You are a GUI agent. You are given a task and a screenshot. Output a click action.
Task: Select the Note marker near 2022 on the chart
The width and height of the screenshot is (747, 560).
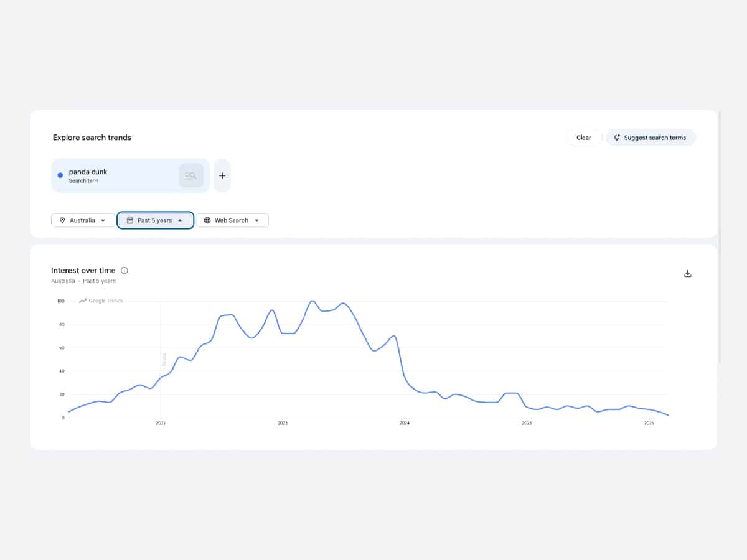coord(164,359)
